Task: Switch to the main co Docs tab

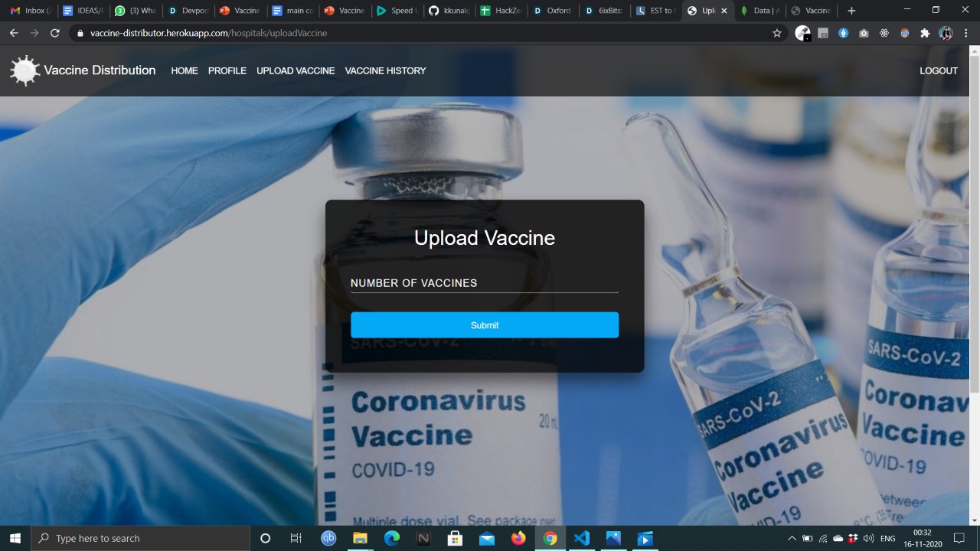Action: pos(292,11)
